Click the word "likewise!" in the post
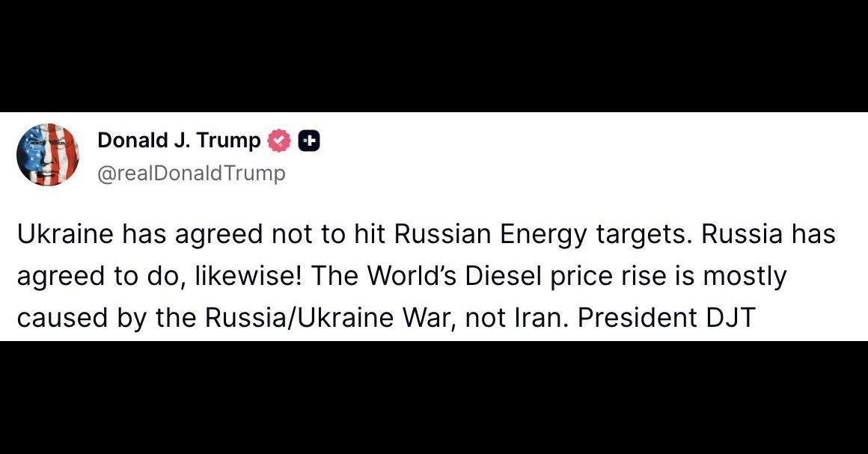Viewport: 868px width, 454px height. point(248,276)
